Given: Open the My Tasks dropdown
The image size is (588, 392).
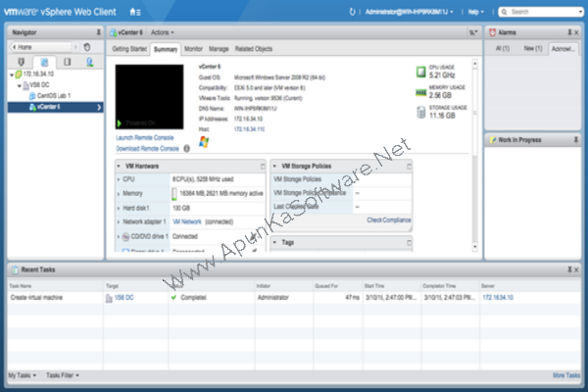Looking at the screenshot, I should (x=23, y=375).
